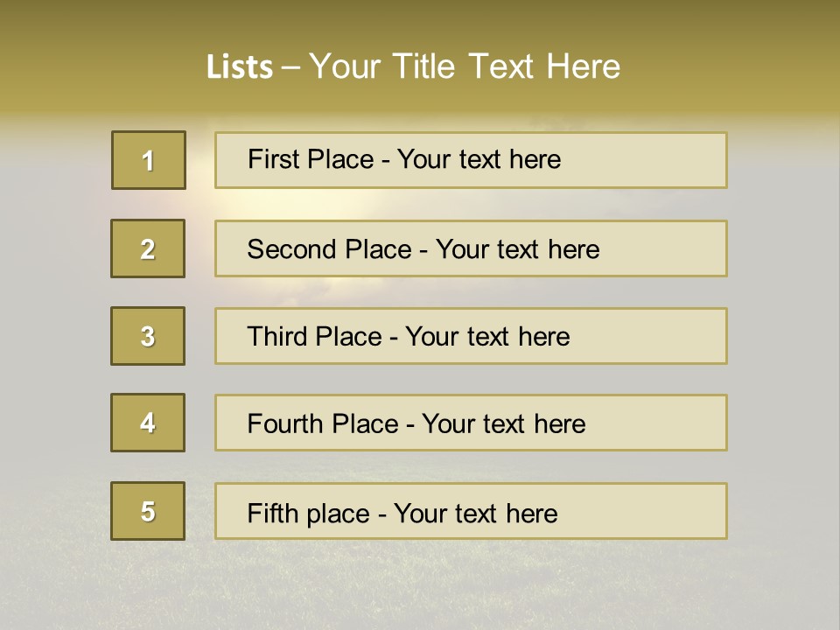
Task: Select the Fifth place text bar
Action: click(x=471, y=511)
